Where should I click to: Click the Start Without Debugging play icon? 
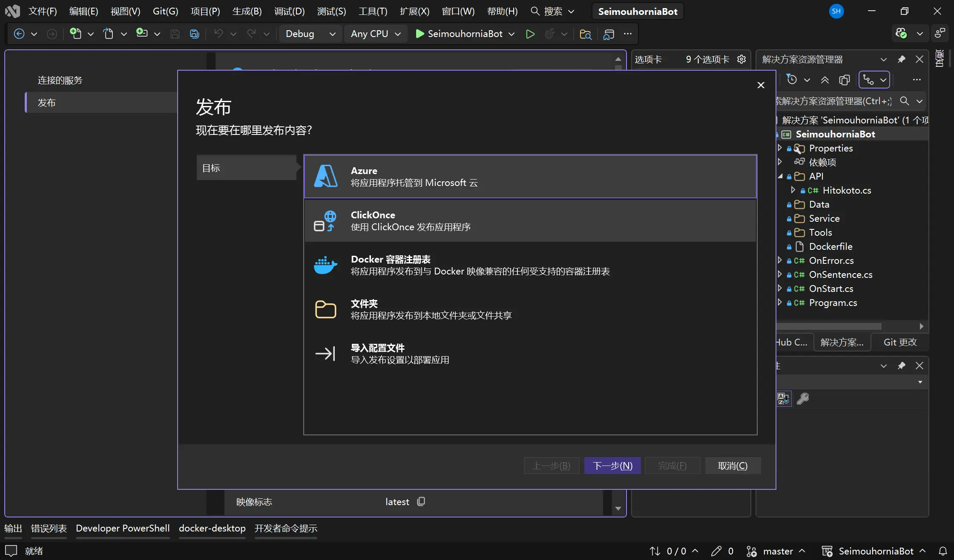(530, 34)
